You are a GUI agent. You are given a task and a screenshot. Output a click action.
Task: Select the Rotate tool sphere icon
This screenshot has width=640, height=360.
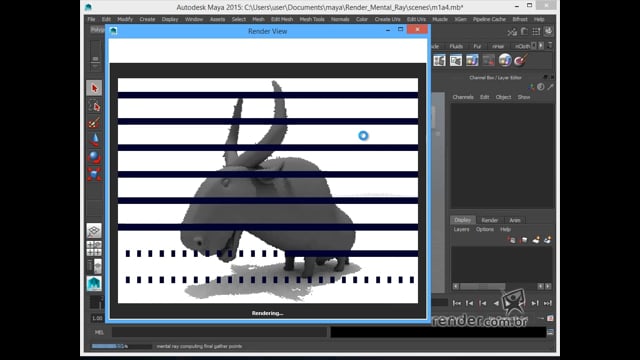pyautogui.click(x=94, y=157)
